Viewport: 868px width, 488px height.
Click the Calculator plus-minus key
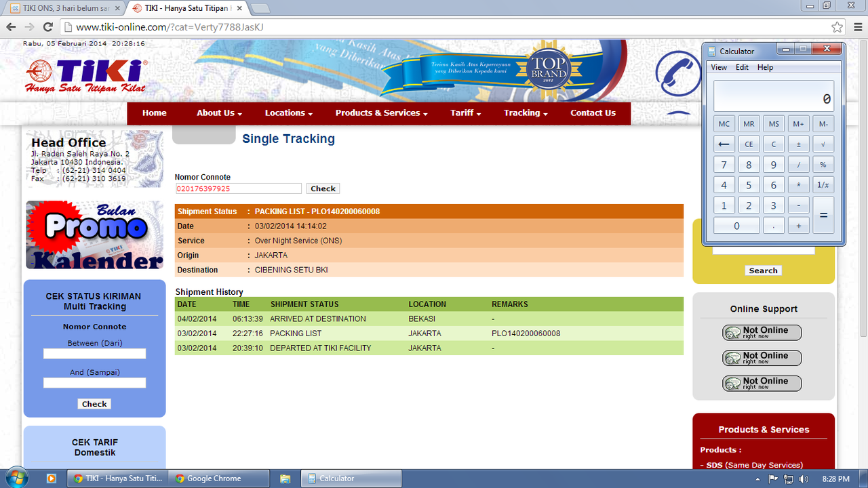coord(798,144)
